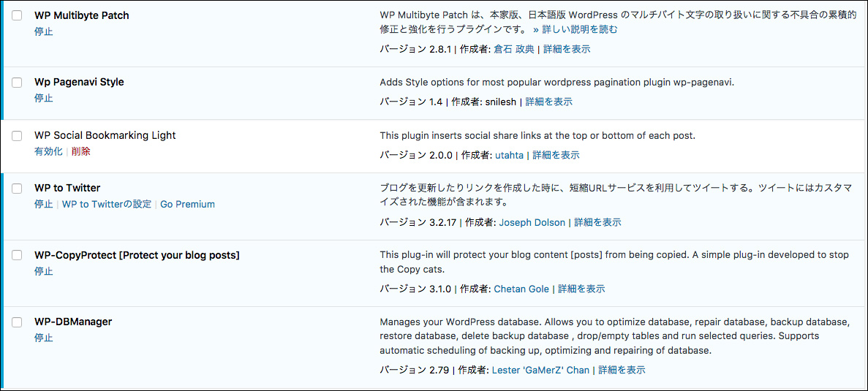The height and width of the screenshot is (391, 868).
Task: Visit Joseph Dolson author page
Action: (532, 222)
